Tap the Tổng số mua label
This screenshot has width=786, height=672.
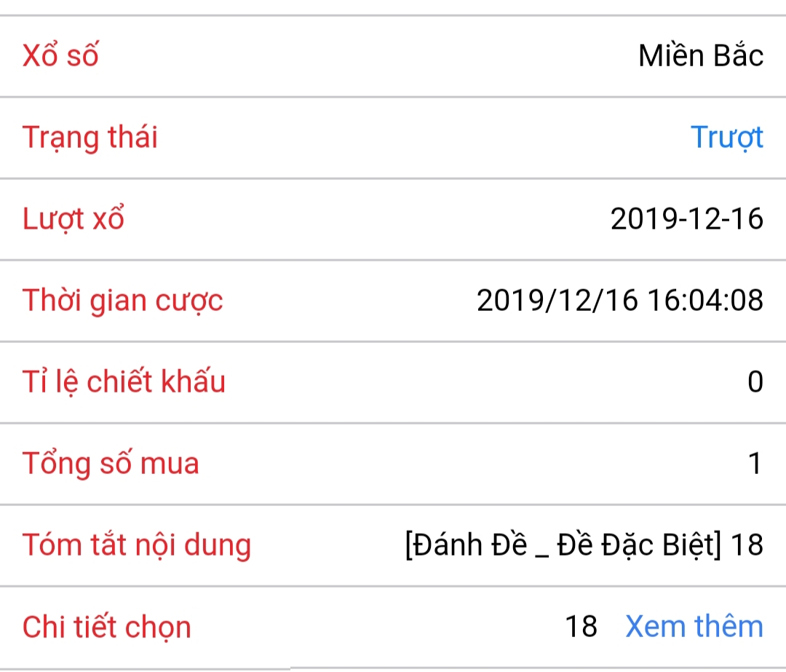coord(111,463)
